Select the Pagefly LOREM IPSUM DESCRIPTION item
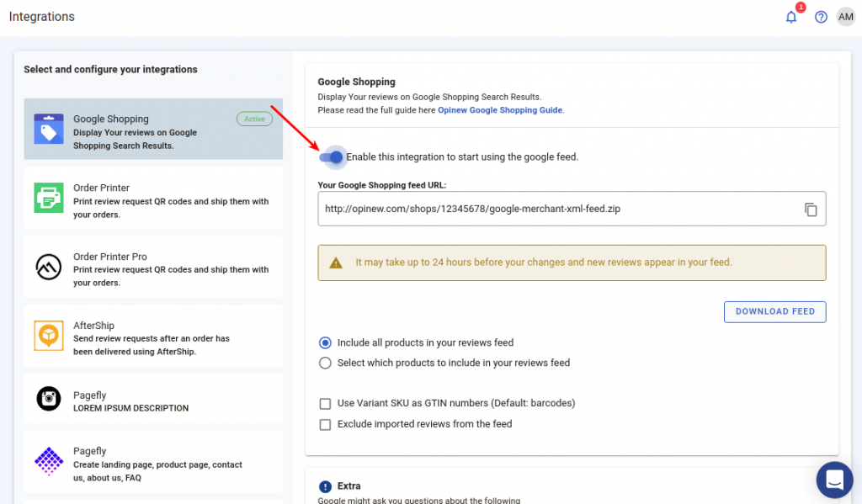862x504 pixels. click(153, 399)
